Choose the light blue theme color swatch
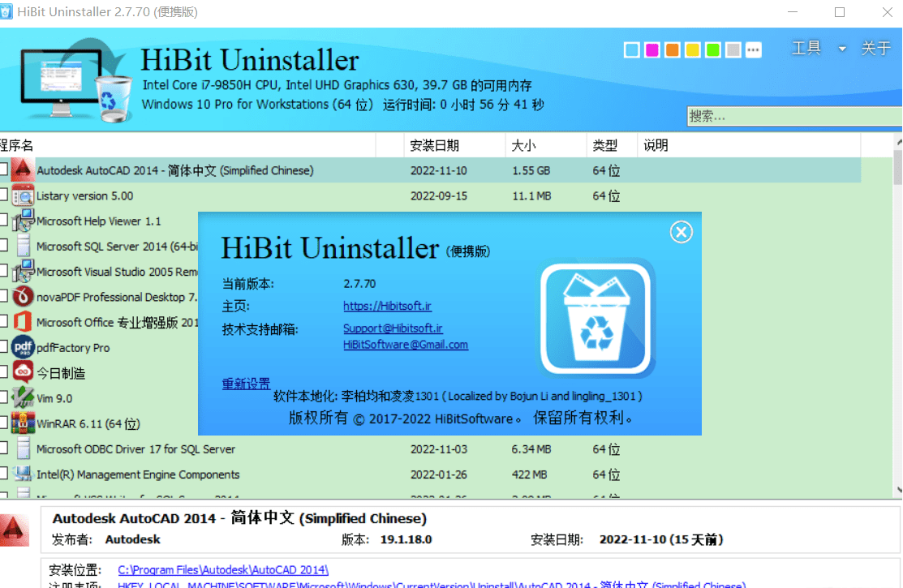 point(632,50)
